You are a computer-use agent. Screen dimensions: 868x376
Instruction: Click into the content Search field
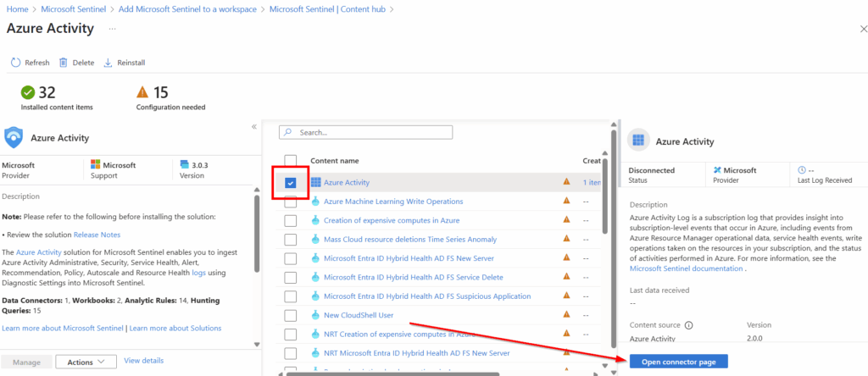(366, 133)
